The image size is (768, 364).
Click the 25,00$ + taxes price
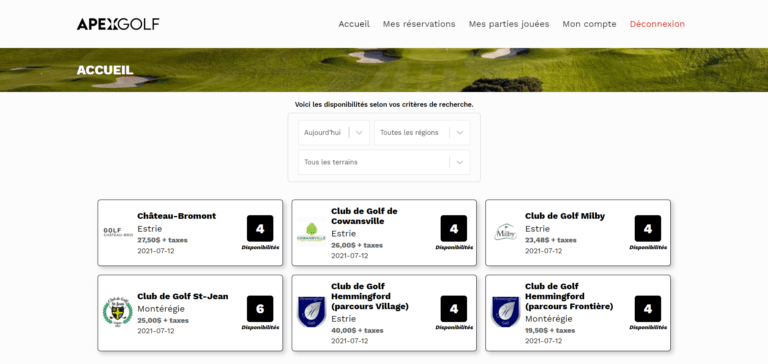coord(163,320)
